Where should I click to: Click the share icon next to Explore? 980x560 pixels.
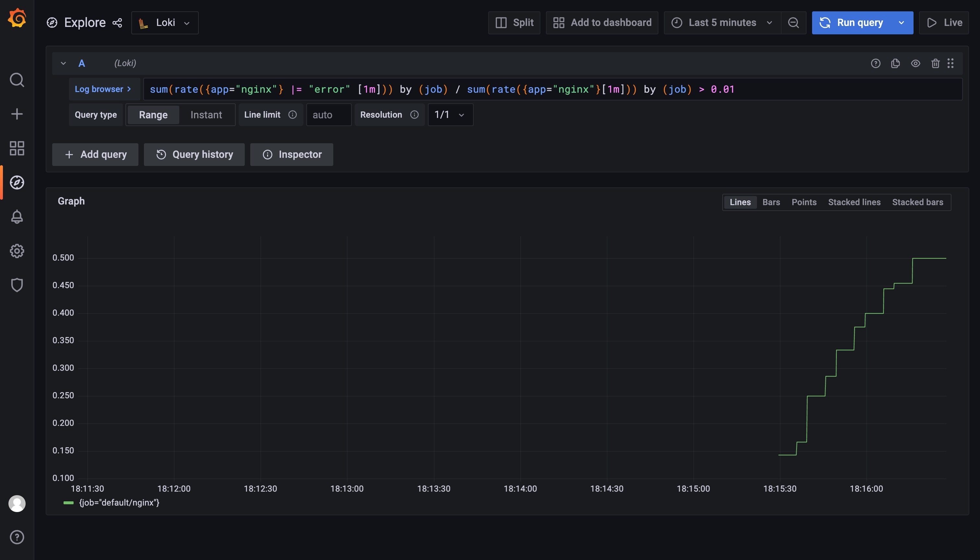117,23
